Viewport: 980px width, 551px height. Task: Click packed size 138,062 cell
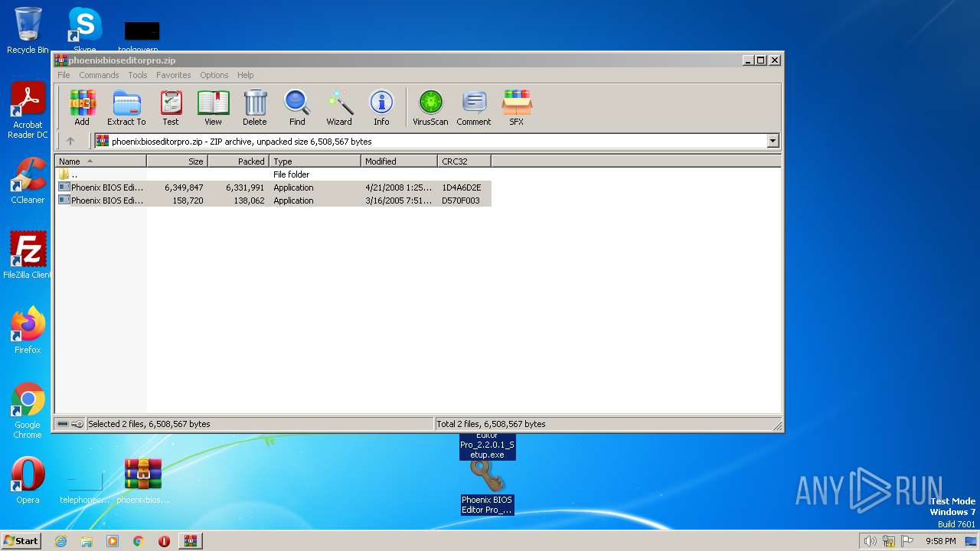(249, 201)
